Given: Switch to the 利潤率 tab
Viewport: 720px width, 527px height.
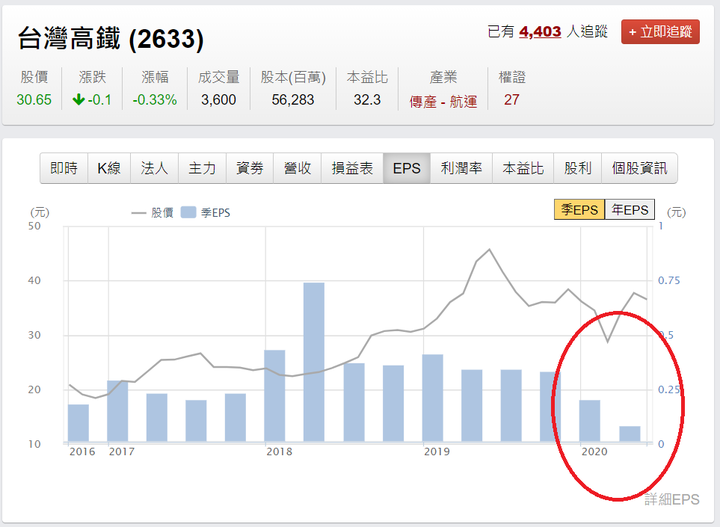Looking at the screenshot, I should coord(461,168).
